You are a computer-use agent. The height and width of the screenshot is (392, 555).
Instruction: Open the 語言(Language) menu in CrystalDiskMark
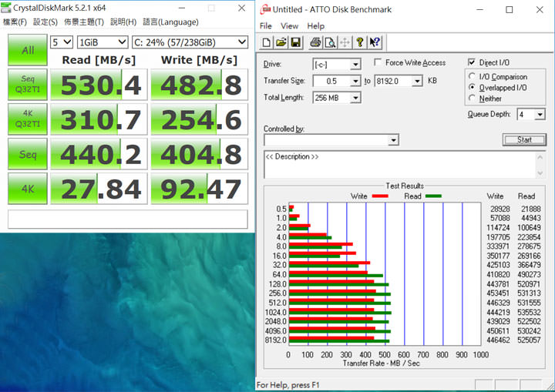[x=170, y=22]
